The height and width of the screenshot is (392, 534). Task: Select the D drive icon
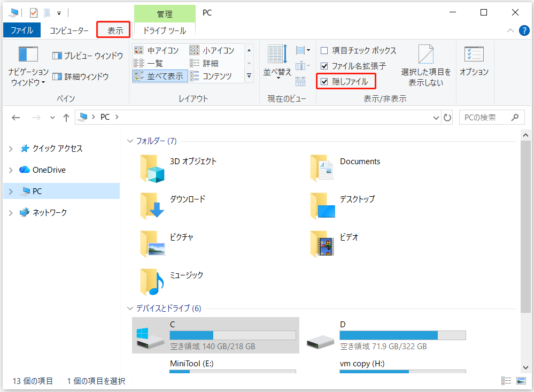320,342
